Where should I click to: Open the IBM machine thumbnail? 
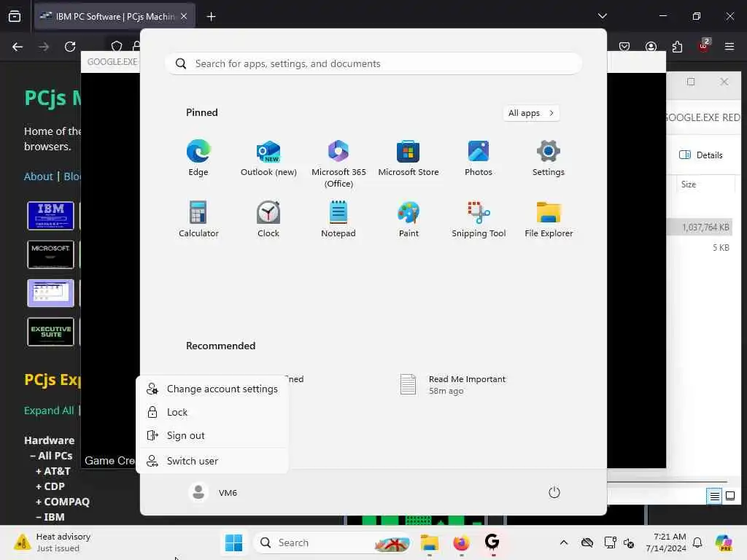point(50,216)
